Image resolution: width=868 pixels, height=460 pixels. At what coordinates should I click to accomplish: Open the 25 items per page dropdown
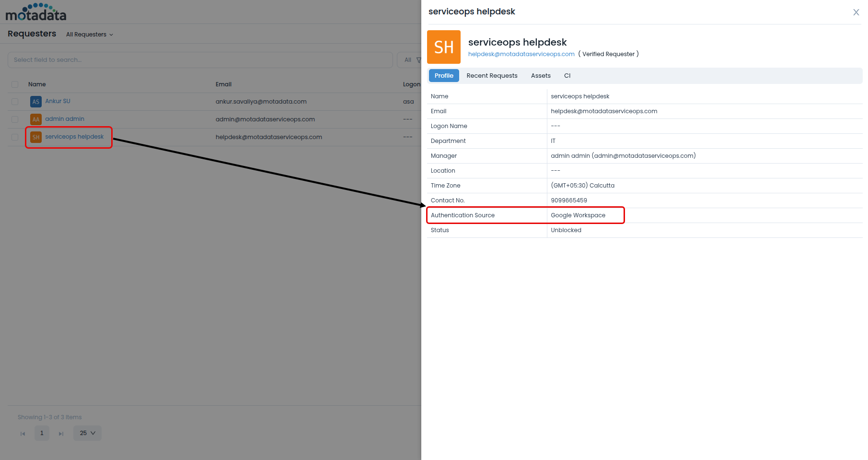tap(87, 433)
